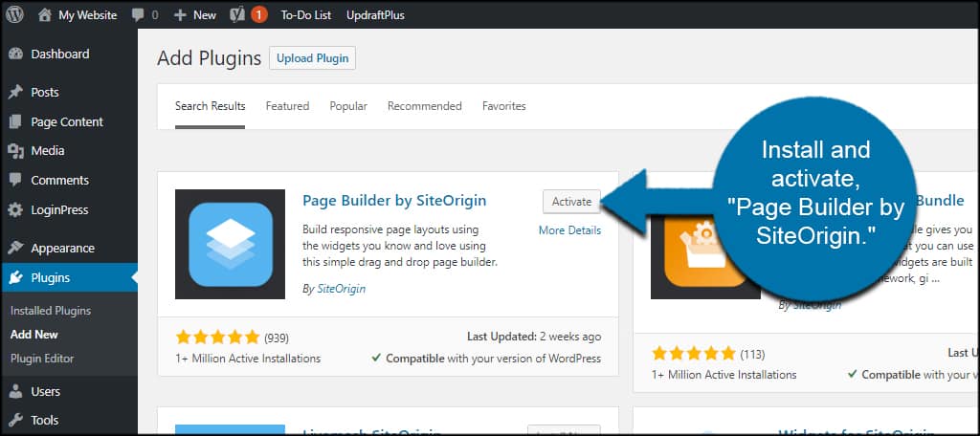The image size is (980, 436).
Task: Open SiteOrigin author link under Page Builder
Action: click(342, 289)
